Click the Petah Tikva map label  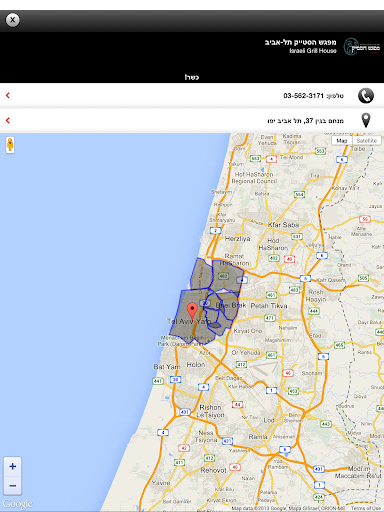tap(269, 306)
